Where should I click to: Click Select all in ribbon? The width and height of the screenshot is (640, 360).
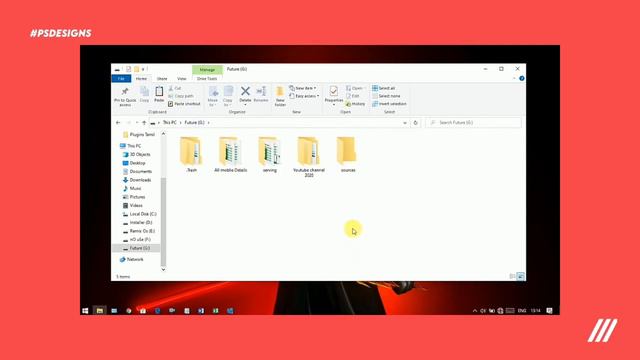(x=383, y=88)
